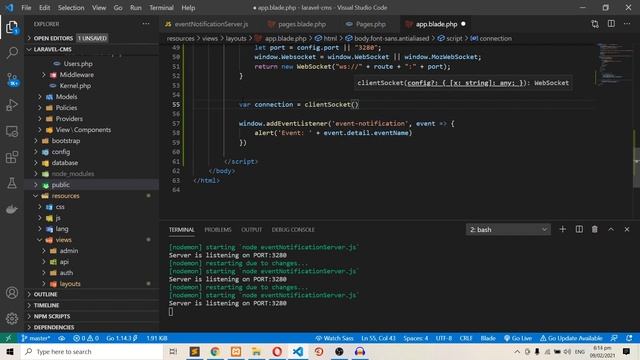This screenshot has height=360, width=640.
Task: Split the editor to the right
Action: [x=611, y=24]
